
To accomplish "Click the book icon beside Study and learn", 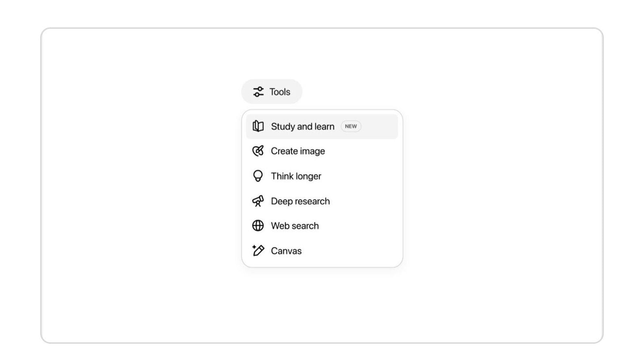I will point(258,126).
